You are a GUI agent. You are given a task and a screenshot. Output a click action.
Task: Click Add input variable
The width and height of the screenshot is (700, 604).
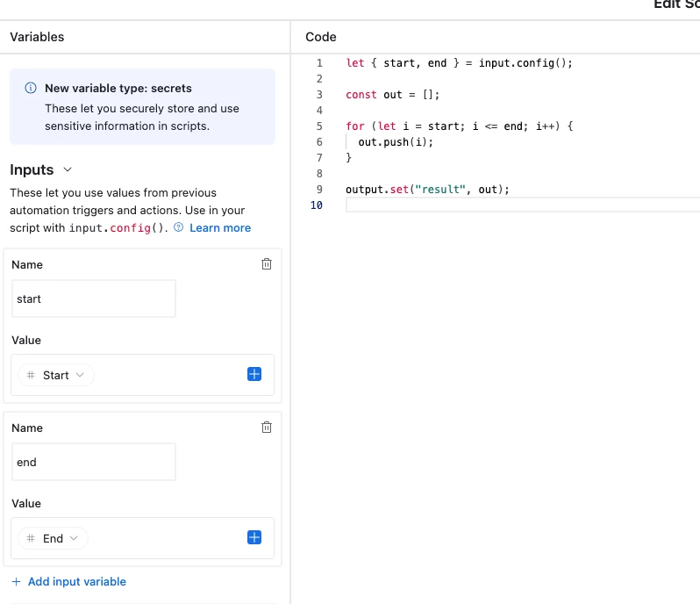(69, 582)
